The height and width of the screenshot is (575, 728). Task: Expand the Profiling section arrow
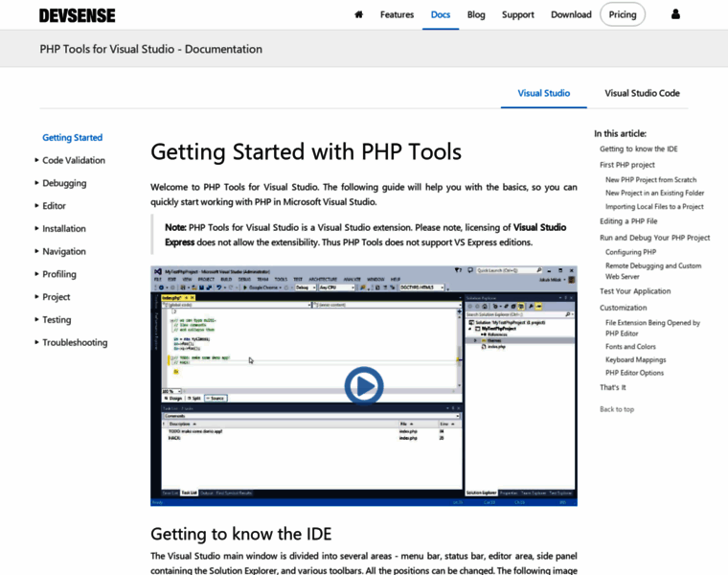tap(36, 274)
